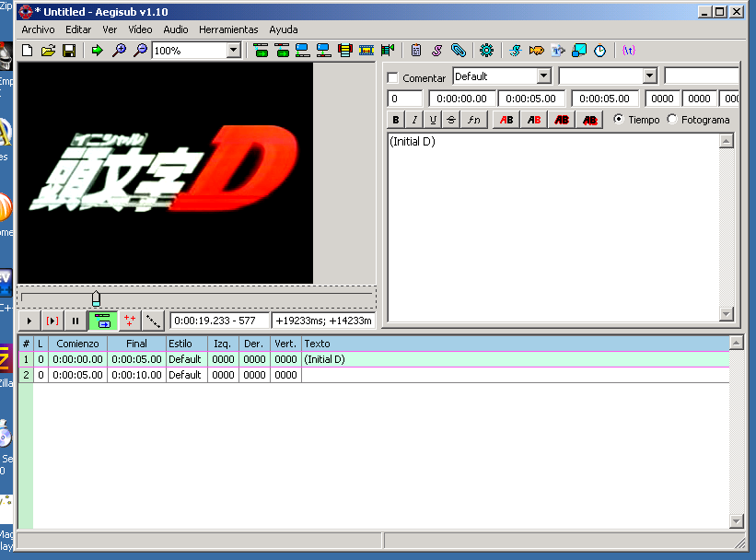This screenshot has width=756, height=560.
Task: Toggle underline formatting button U
Action: pyautogui.click(x=433, y=120)
